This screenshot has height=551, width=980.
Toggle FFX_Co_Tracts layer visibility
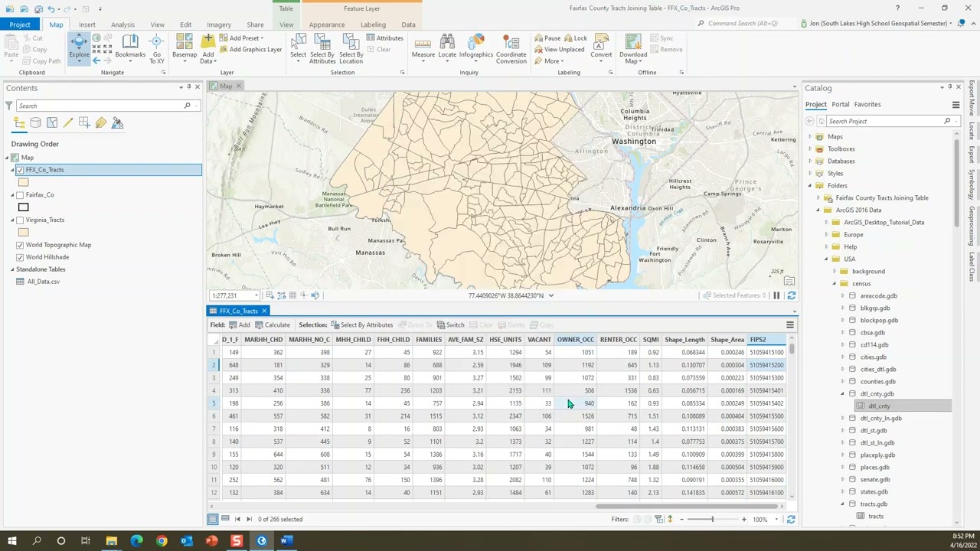(20, 170)
